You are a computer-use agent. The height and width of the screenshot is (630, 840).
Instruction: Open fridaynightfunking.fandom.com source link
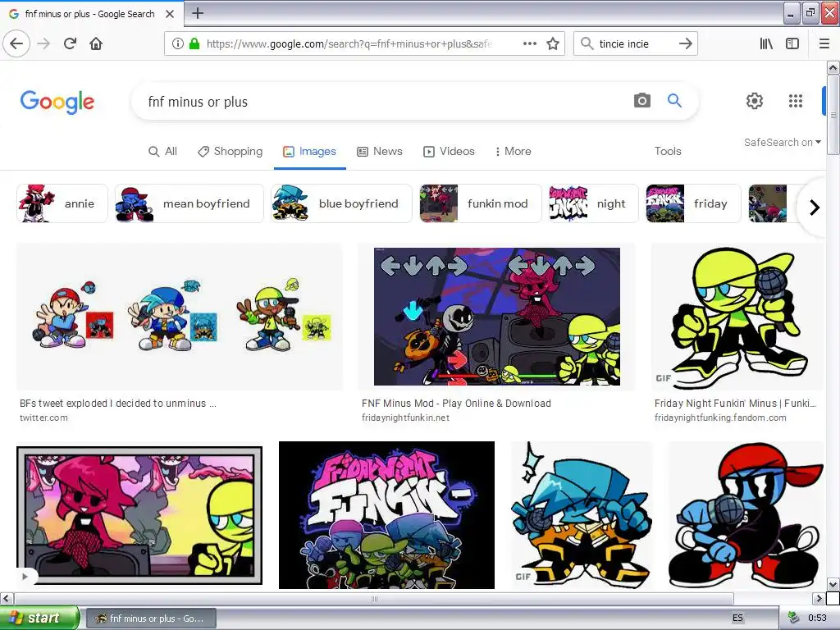click(x=720, y=418)
